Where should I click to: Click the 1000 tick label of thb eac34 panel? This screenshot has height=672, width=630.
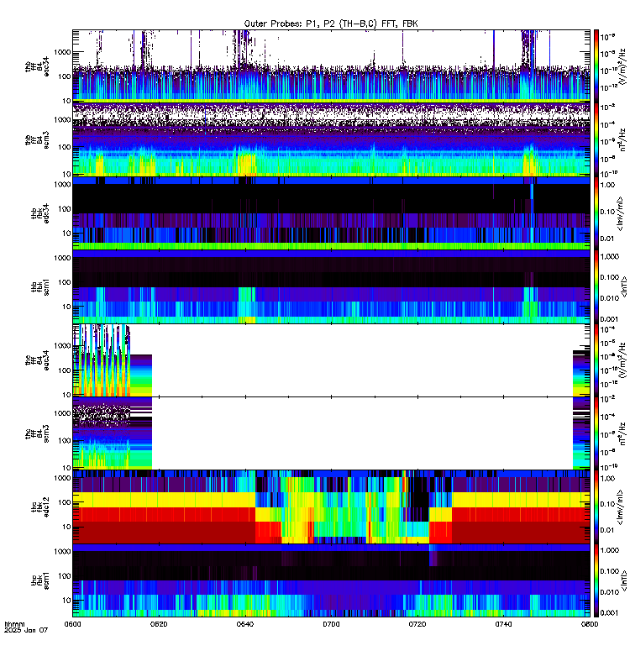coord(62,52)
